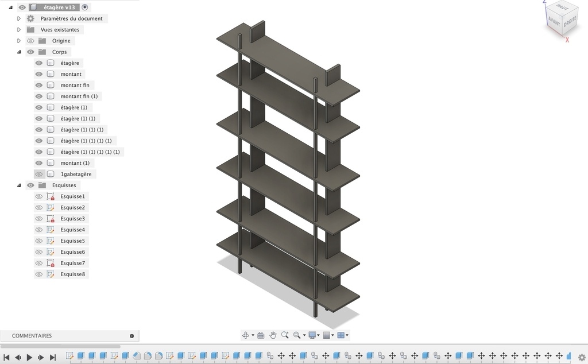The height and width of the screenshot is (364, 588).
Task: Hide the entire Corps folder
Action: [x=31, y=52]
